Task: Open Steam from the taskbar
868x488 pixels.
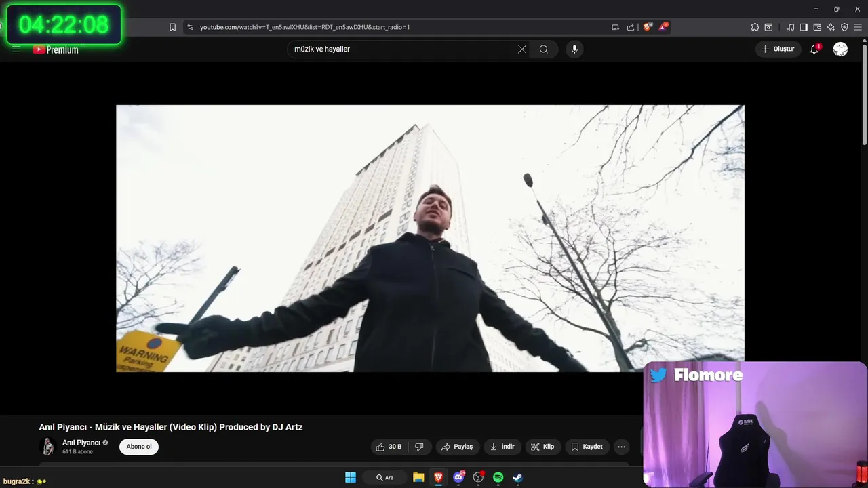Action: click(x=517, y=477)
